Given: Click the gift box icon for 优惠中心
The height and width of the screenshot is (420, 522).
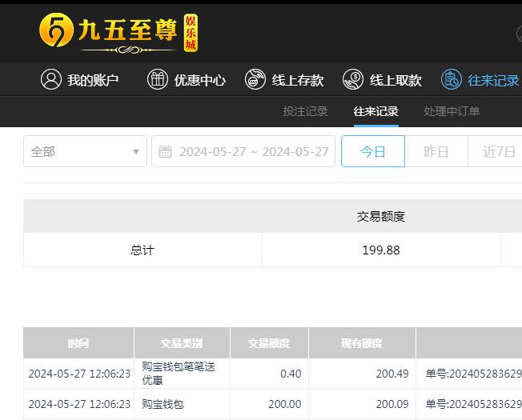Looking at the screenshot, I should click(158, 79).
